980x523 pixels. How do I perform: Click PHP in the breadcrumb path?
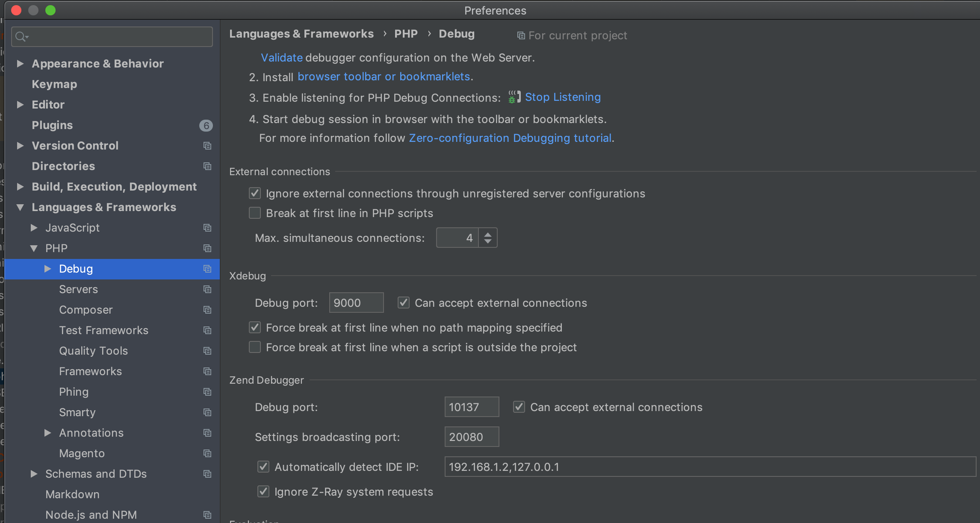[406, 34]
